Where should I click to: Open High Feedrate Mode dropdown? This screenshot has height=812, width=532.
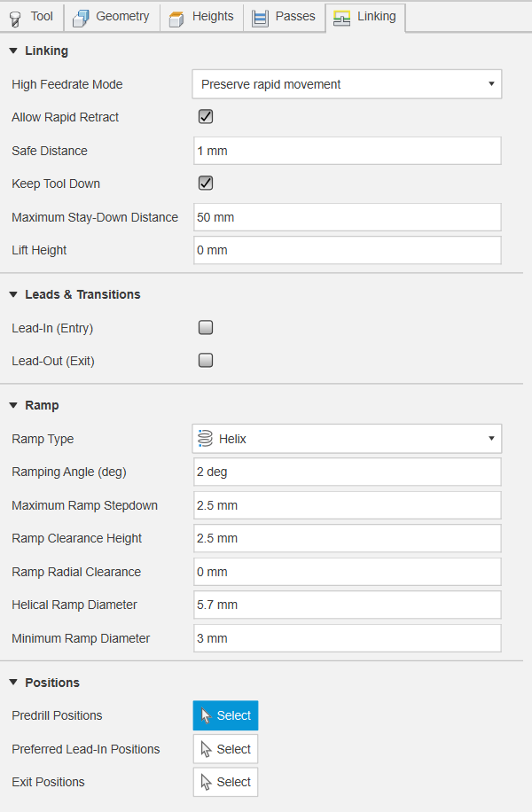pos(347,84)
